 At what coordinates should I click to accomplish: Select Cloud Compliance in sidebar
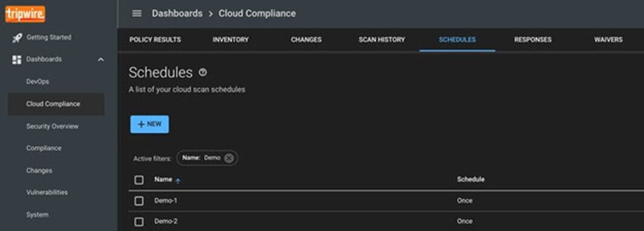click(x=56, y=104)
